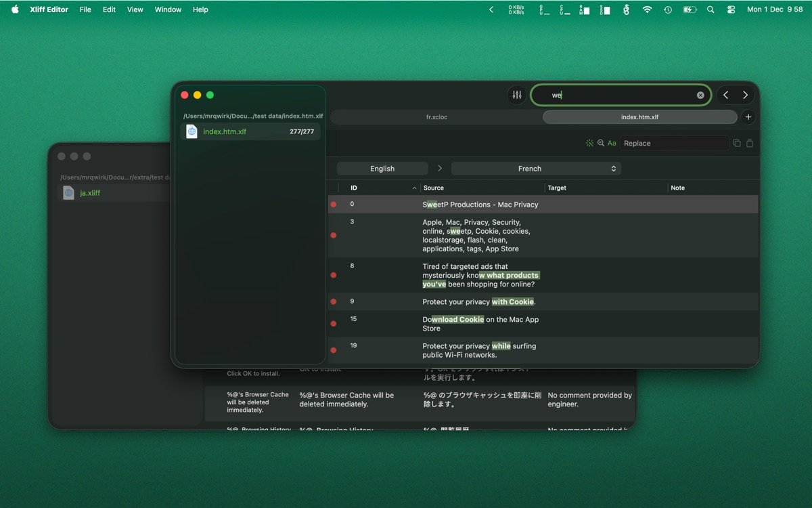Click into the Replace text field
Viewport: 812px width, 508px height.
(673, 144)
